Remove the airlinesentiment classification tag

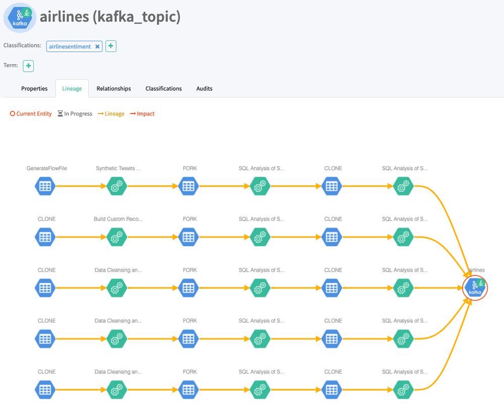point(97,46)
